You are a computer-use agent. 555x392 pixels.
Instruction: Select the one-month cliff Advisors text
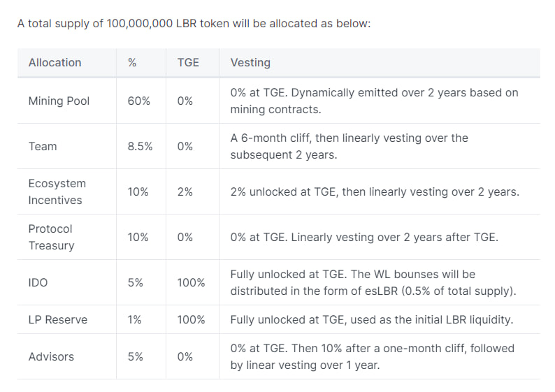373,356
